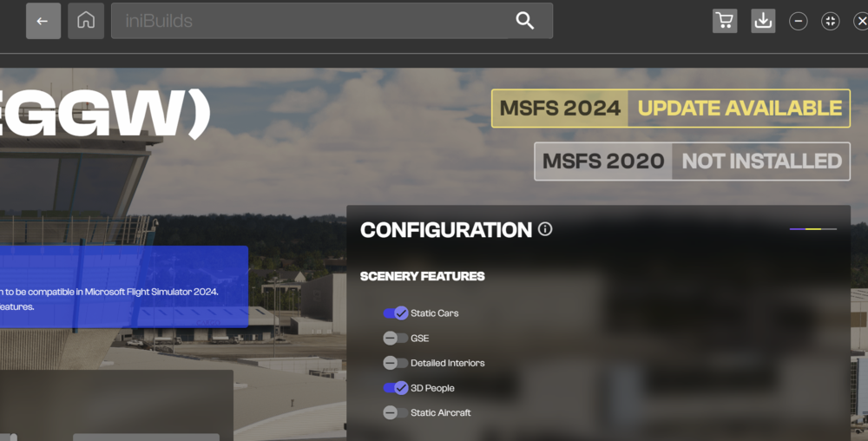
Task: Disable the 3D People toggle
Action: tap(396, 388)
